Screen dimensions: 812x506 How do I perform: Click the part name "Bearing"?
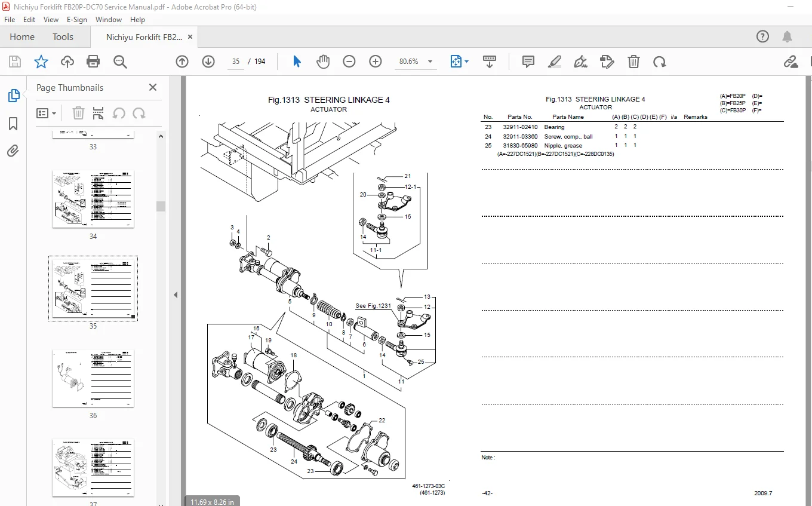coord(554,127)
